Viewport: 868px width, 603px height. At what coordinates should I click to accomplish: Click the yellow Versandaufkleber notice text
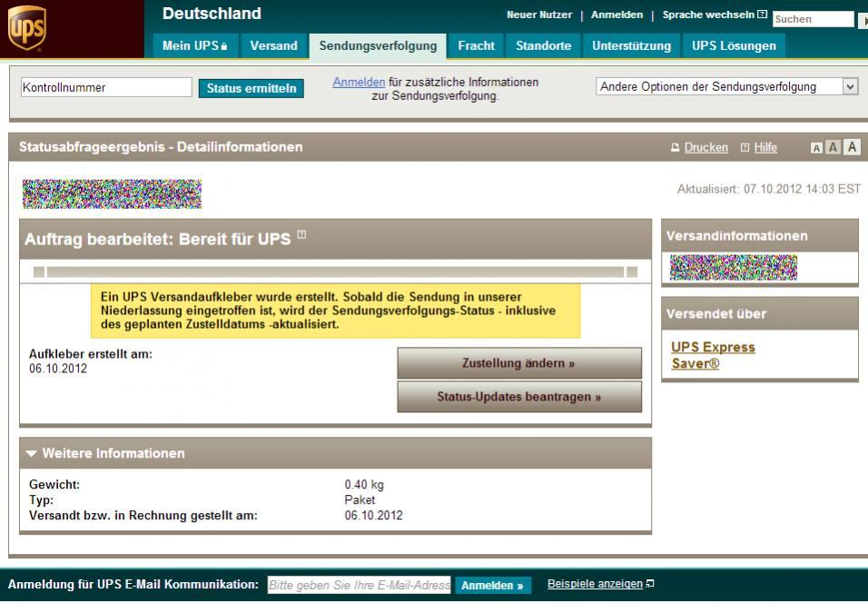pyautogui.click(x=335, y=311)
